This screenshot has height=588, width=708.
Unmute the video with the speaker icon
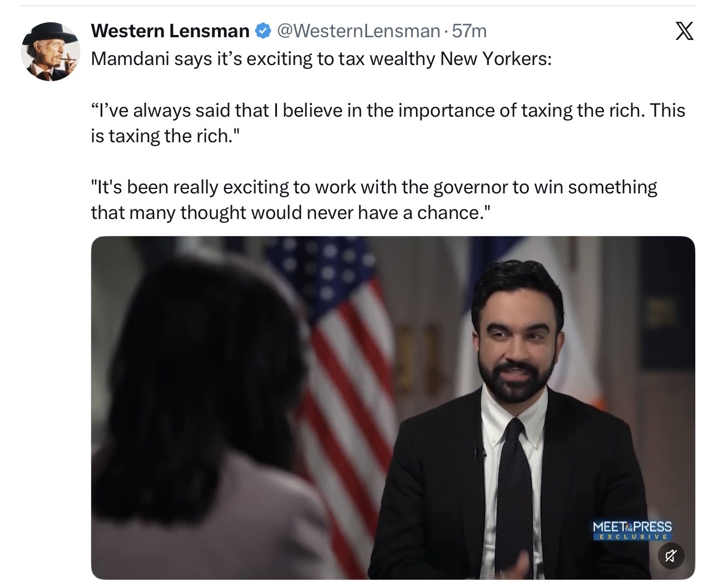(671, 554)
